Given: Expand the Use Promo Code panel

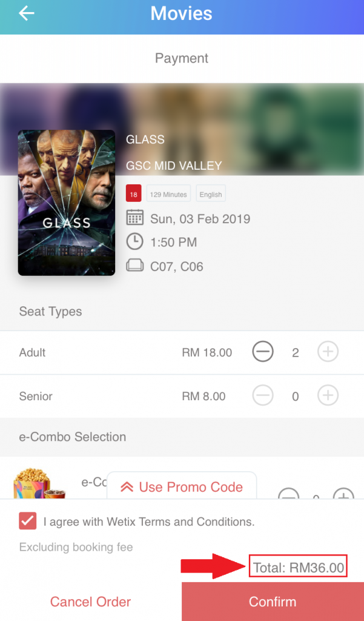Looking at the screenshot, I should pos(182,487).
